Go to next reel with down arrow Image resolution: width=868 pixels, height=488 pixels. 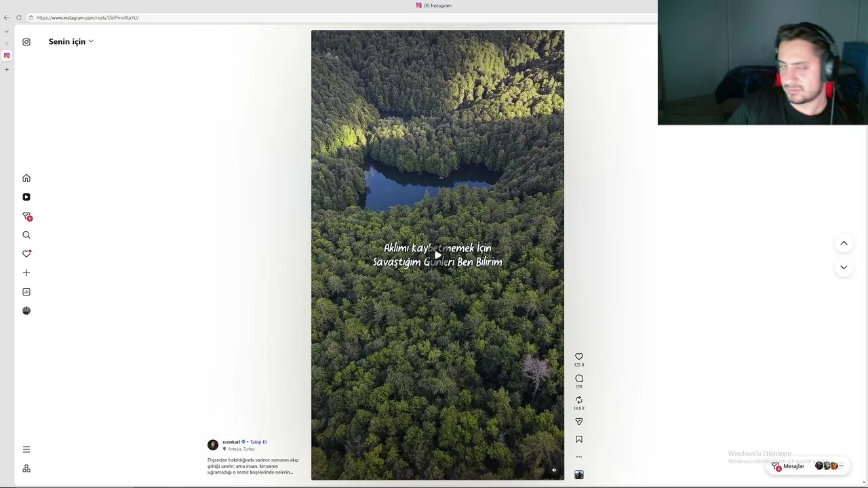(844, 268)
